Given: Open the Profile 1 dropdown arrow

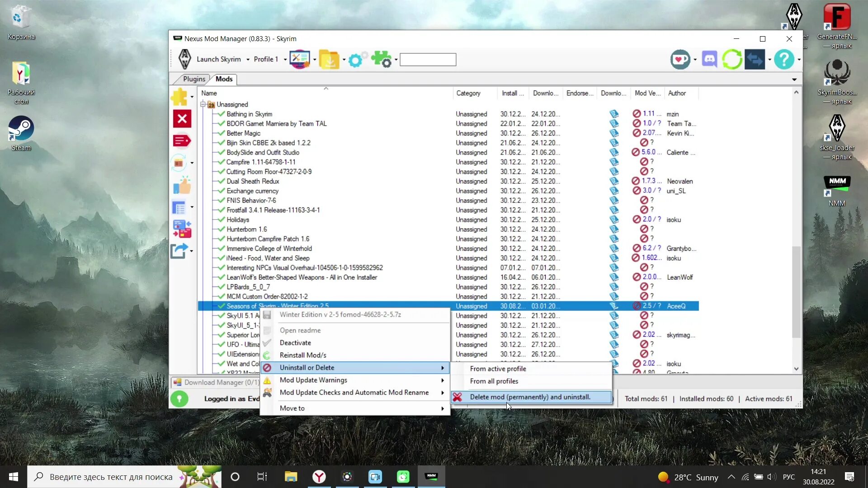Looking at the screenshot, I should [285, 60].
